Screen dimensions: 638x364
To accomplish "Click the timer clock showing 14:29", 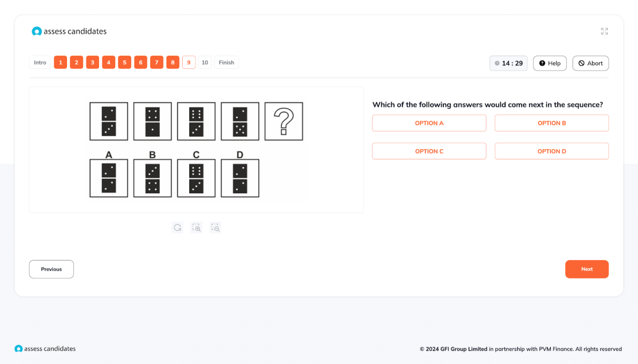I will point(508,63).
